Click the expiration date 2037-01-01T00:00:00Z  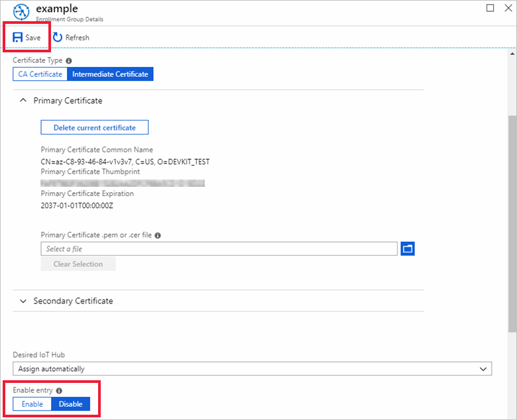click(77, 205)
